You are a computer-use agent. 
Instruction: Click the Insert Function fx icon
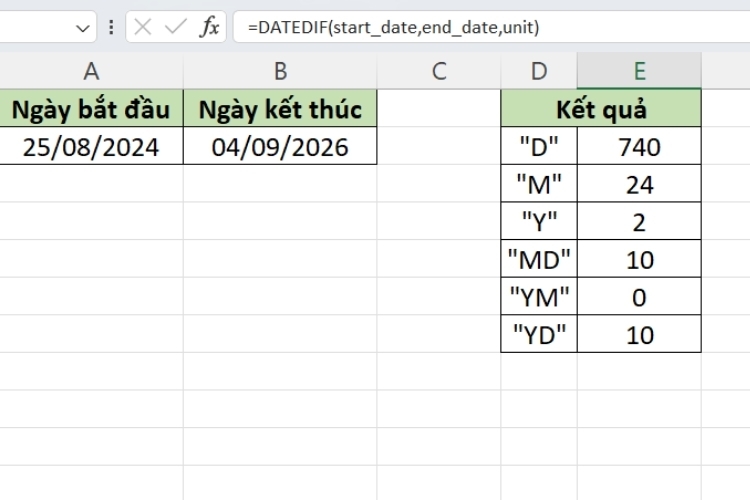pos(210,27)
